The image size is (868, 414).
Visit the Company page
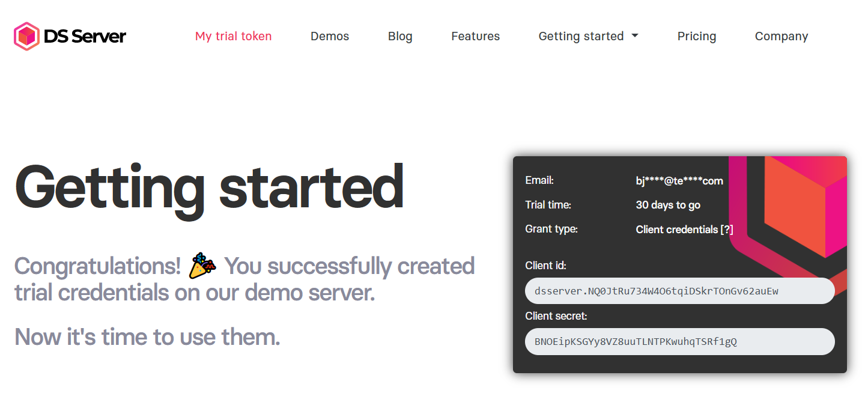[x=782, y=36]
